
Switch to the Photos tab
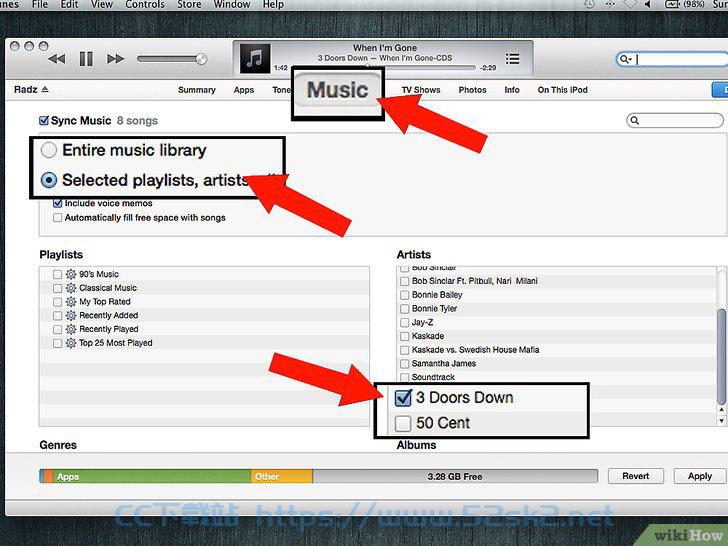(472, 90)
